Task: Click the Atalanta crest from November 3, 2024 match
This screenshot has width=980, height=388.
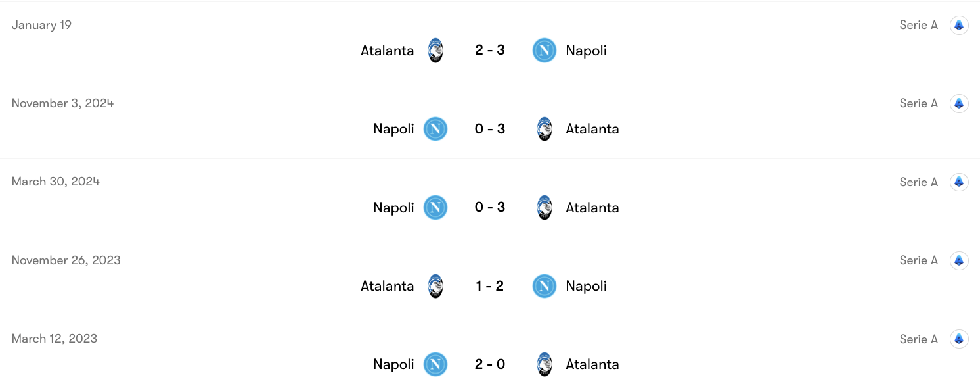Action: (544, 128)
